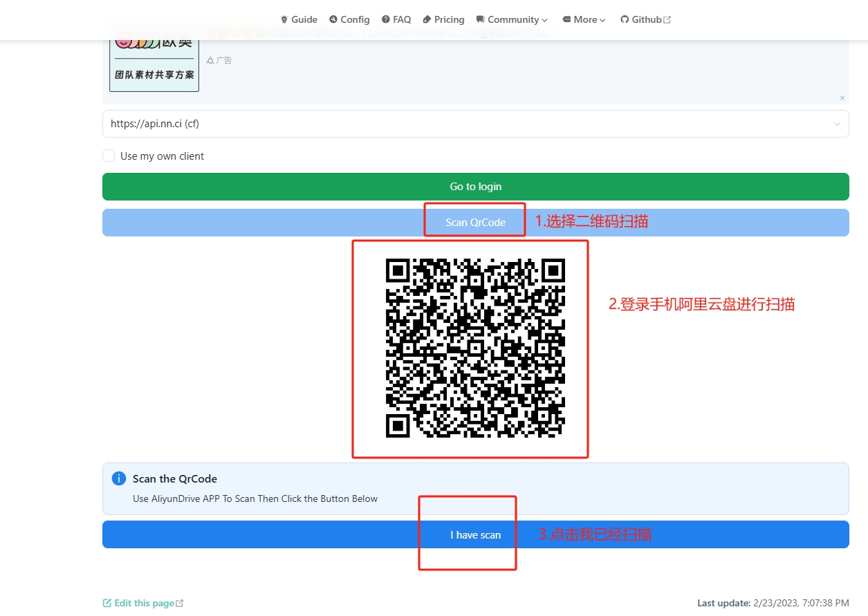This screenshot has width=868, height=616.
Task: Click the 广告 ad label
Action: tap(219, 60)
